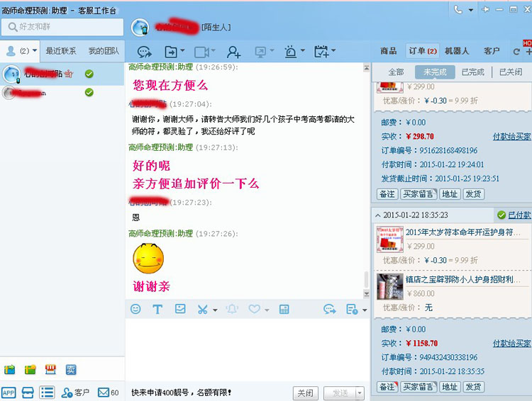The height and width of the screenshot is (401, 532).
Task: Collapse the 2015-01-22 18:35:23 order
Action: pos(377,215)
